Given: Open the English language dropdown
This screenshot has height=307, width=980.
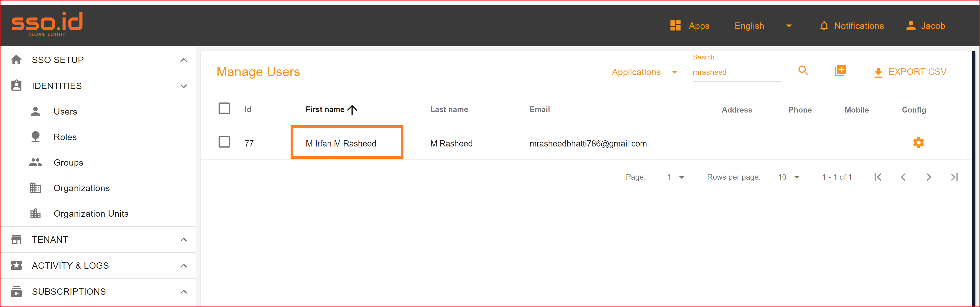Looking at the screenshot, I should (763, 26).
